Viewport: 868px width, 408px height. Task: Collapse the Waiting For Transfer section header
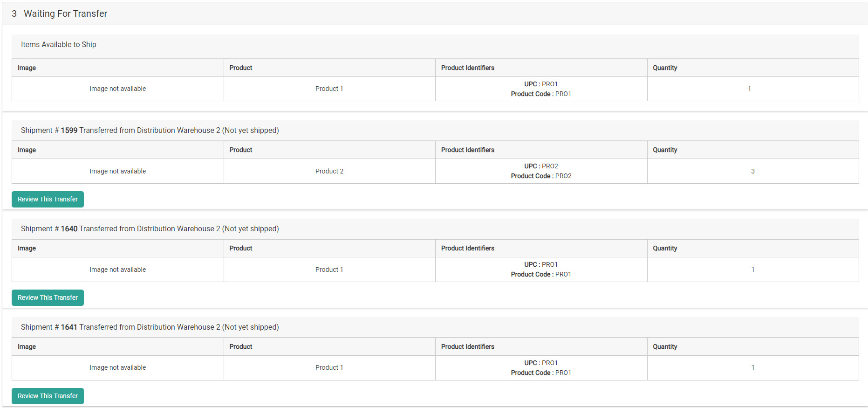(65, 14)
